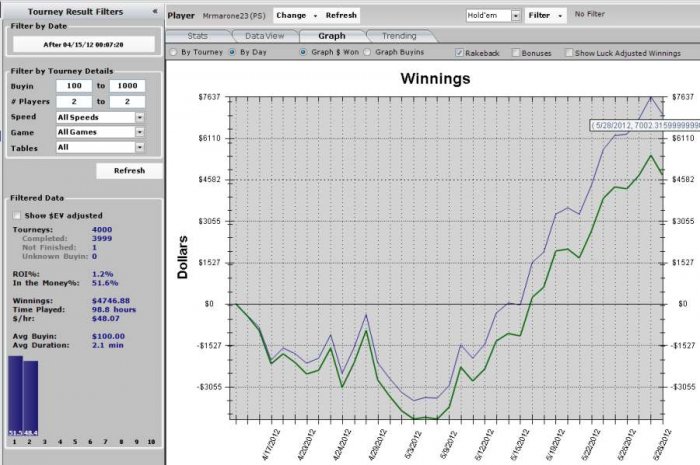
Task: Click the Filter by Date field
Action: tap(82, 44)
